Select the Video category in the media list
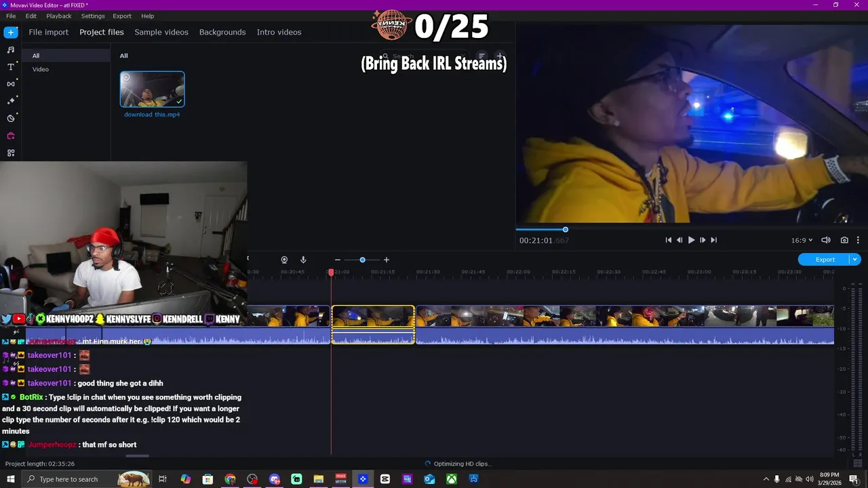The image size is (868, 488). click(x=66, y=69)
